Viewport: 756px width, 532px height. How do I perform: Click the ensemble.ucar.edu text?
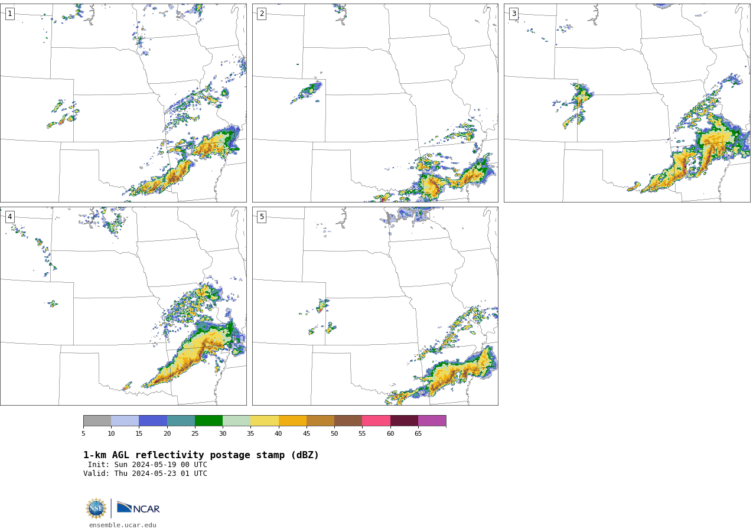coord(123,525)
